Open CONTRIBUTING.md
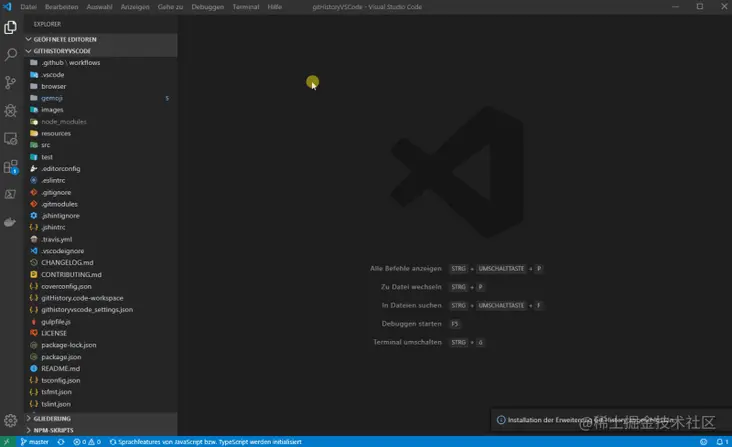The height and width of the screenshot is (447, 732). coord(101,274)
